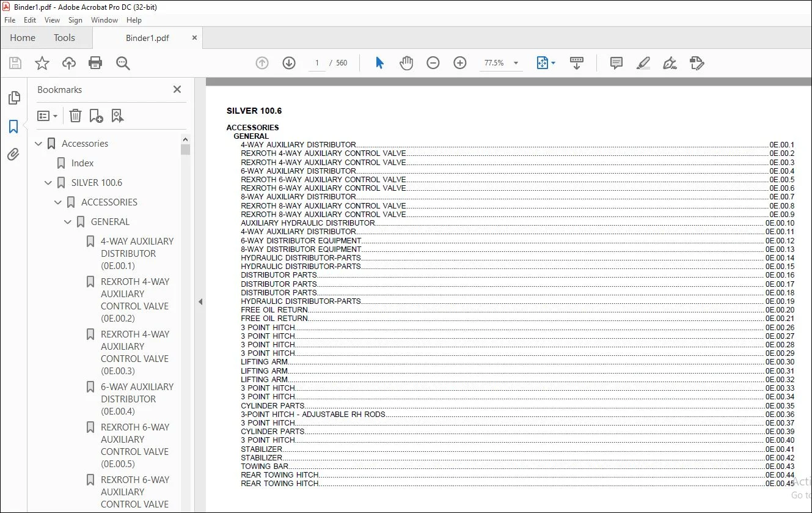Image resolution: width=812 pixels, height=513 pixels.
Task: Click the bookmarks panel scrollbar thumb
Action: click(x=186, y=149)
